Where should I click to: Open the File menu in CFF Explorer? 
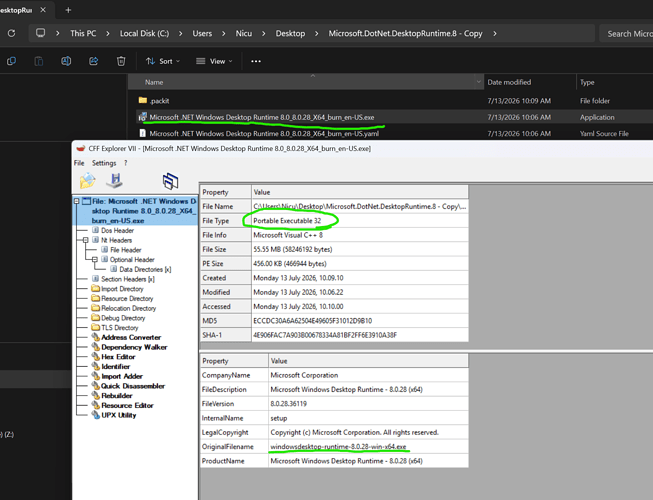79,163
